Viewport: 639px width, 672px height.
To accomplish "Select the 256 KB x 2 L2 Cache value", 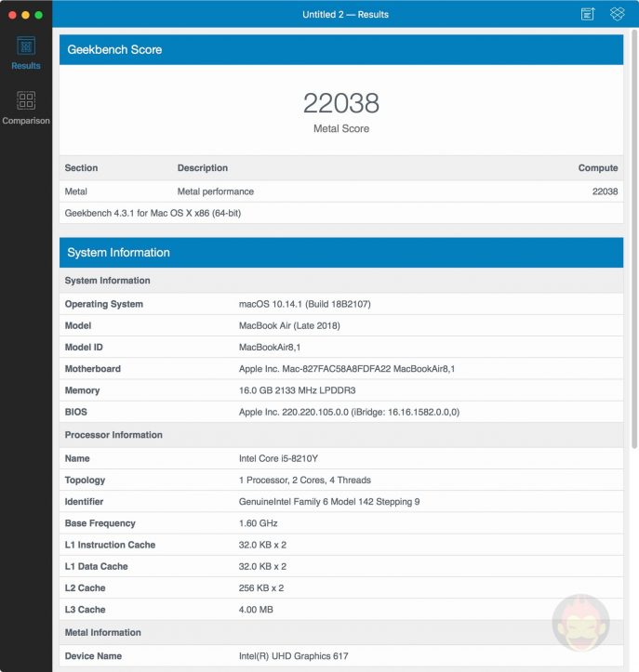I will point(260,588).
